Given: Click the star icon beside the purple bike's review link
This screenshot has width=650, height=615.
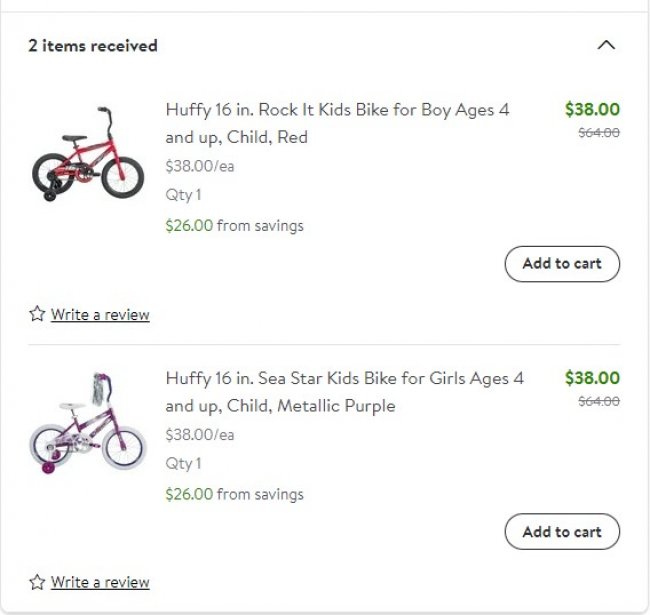Looking at the screenshot, I should point(37,582).
